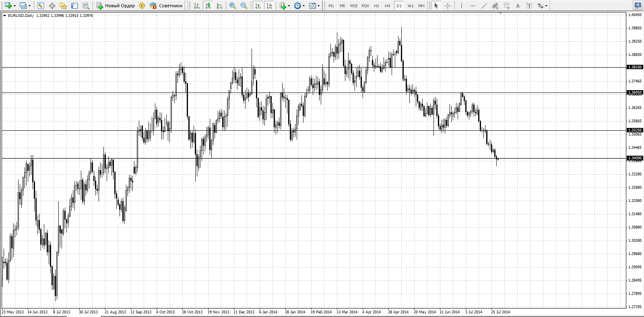Click the Новый Ордер button
The width and height of the screenshot is (644, 317).
pos(116,6)
